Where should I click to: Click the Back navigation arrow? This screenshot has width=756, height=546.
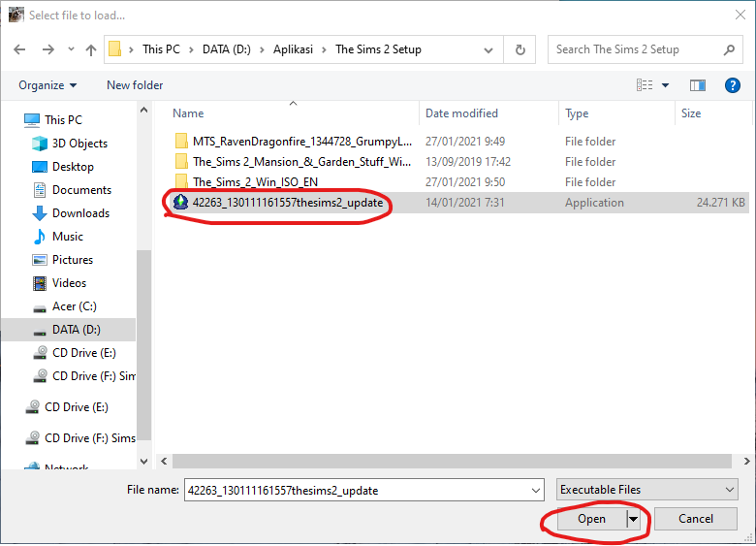20,49
